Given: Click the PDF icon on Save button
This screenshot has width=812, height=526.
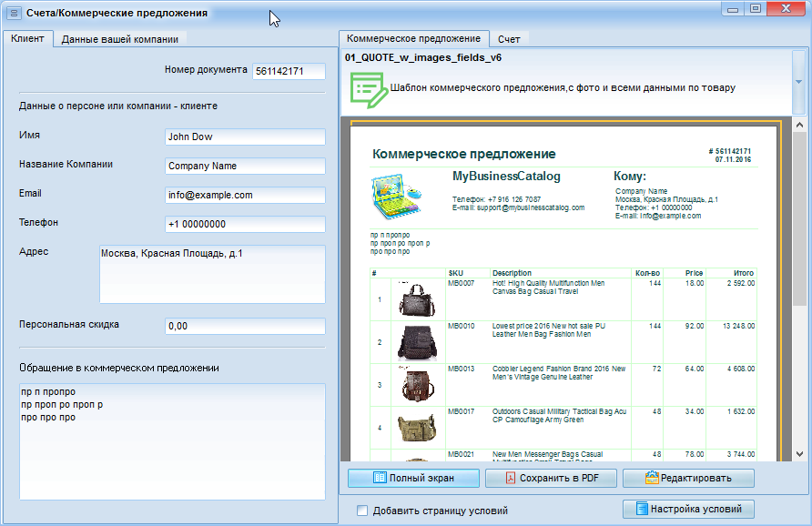Looking at the screenshot, I should tap(511, 478).
